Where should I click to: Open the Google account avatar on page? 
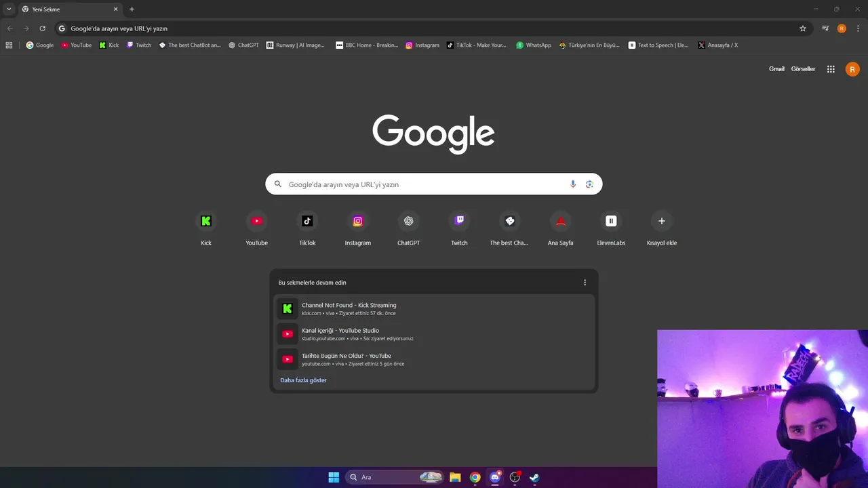tap(852, 69)
